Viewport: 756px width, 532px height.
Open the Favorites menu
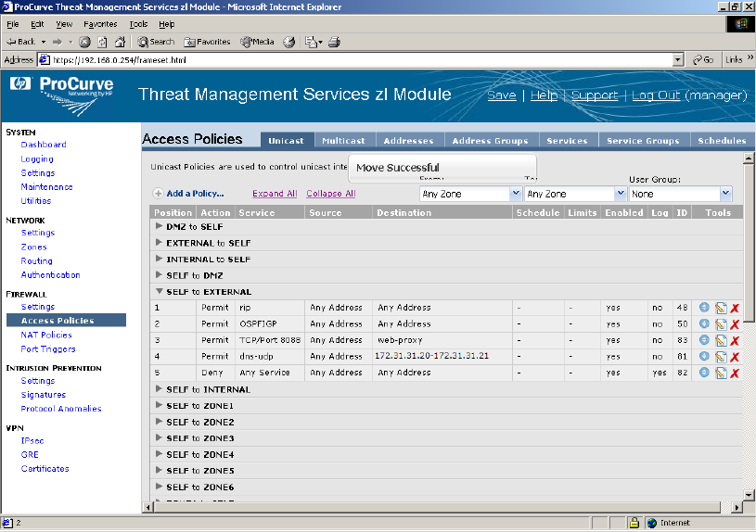[100, 24]
